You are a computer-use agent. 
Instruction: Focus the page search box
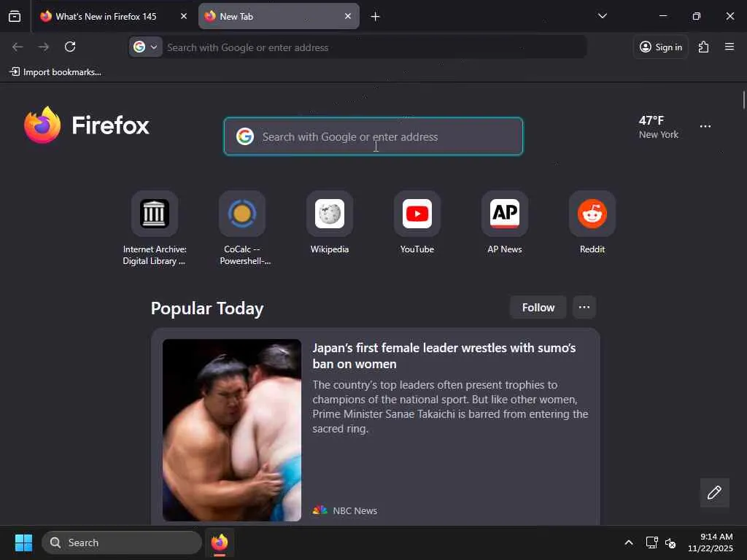pos(373,136)
